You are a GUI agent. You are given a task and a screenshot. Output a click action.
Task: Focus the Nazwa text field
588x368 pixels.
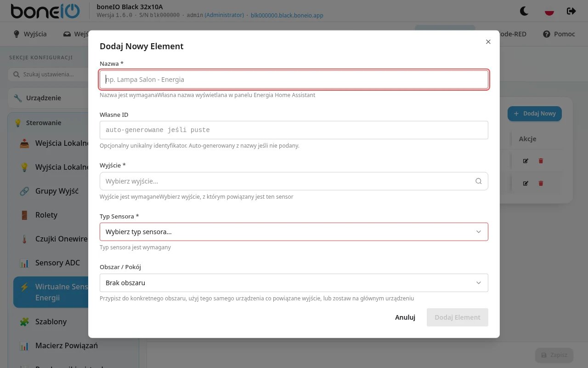(294, 80)
